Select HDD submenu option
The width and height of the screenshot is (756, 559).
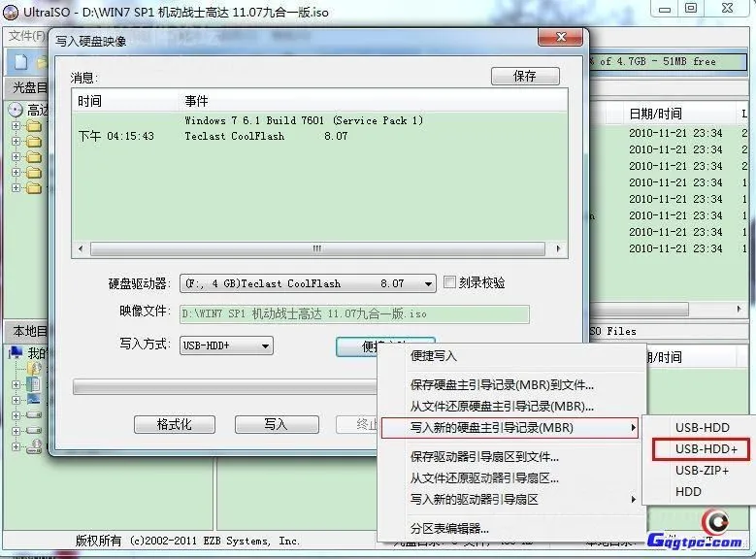(688, 492)
